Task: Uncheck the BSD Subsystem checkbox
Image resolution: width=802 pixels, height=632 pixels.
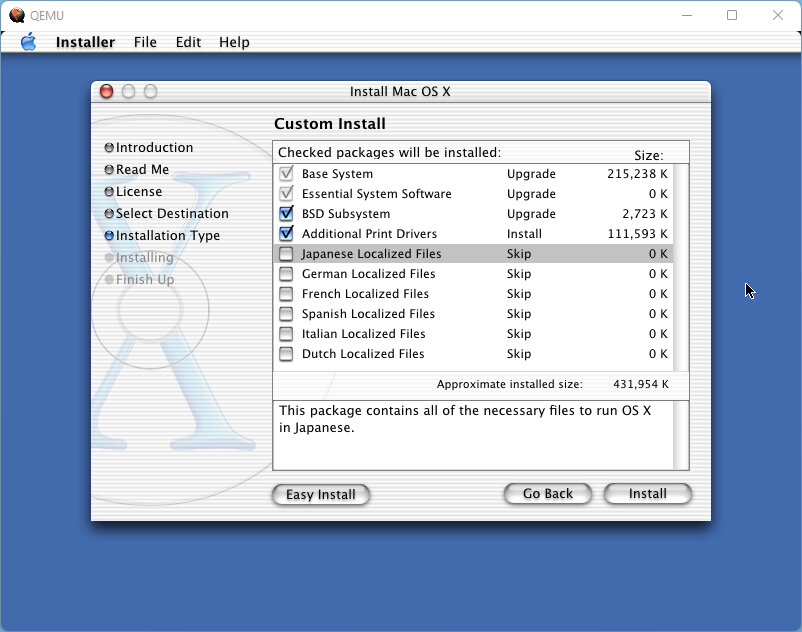Action: coord(286,214)
